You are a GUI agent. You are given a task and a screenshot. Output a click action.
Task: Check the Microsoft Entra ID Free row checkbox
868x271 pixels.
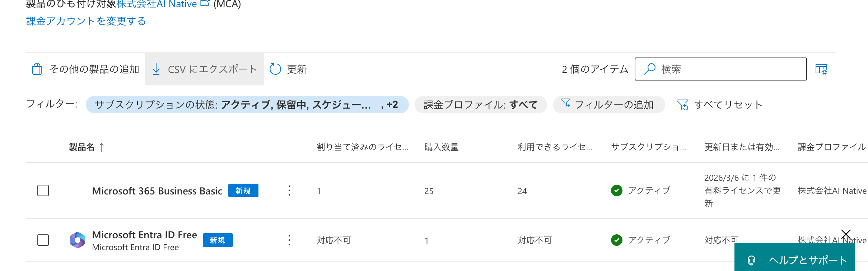tap(43, 240)
